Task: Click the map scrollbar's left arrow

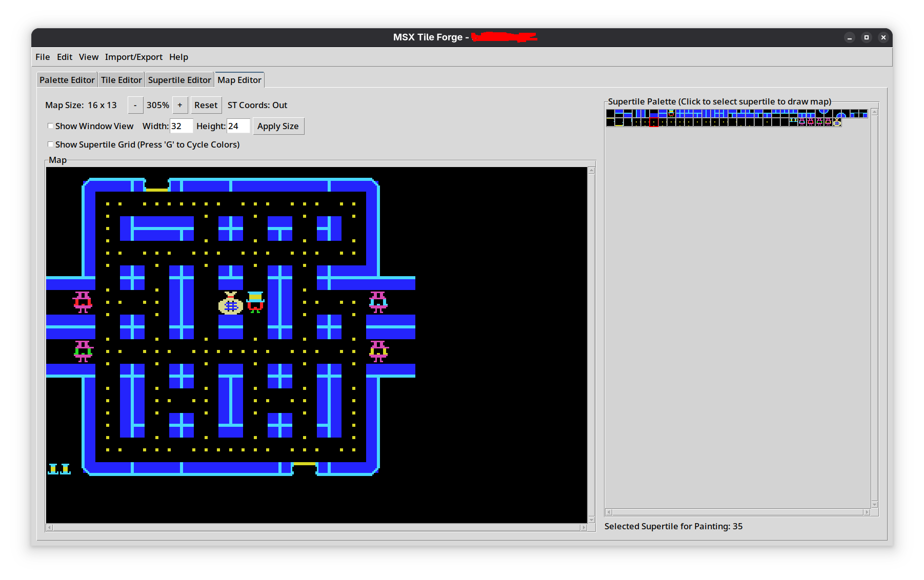Action: click(x=49, y=527)
